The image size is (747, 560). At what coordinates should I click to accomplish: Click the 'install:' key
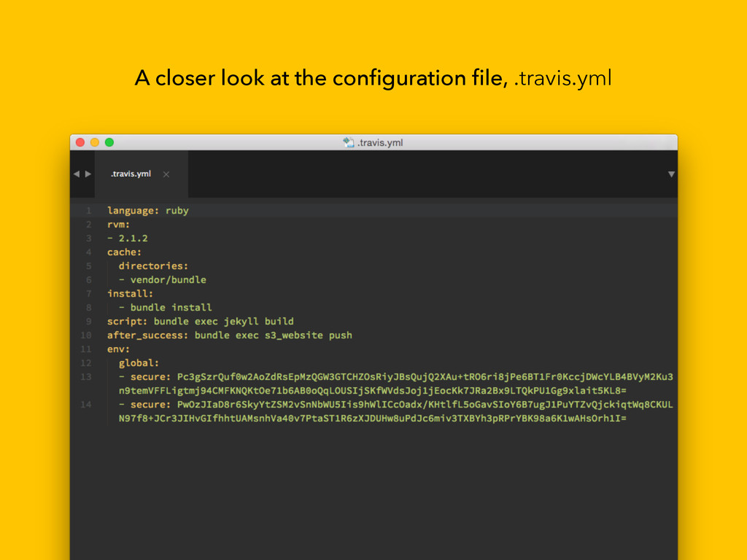pyautogui.click(x=130, y=293)
